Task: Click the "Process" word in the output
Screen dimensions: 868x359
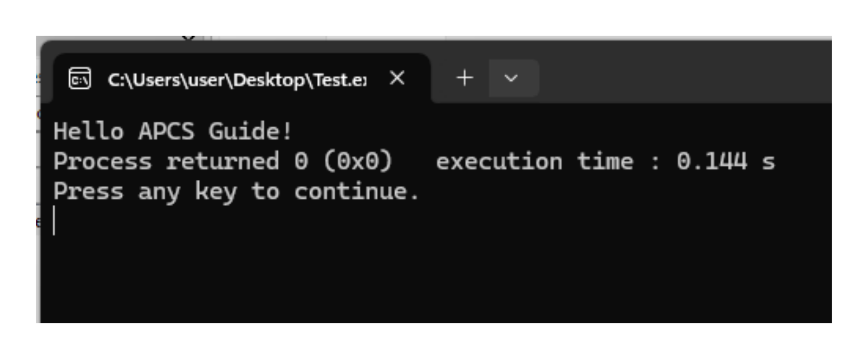Action: click(x=102, y=162)
